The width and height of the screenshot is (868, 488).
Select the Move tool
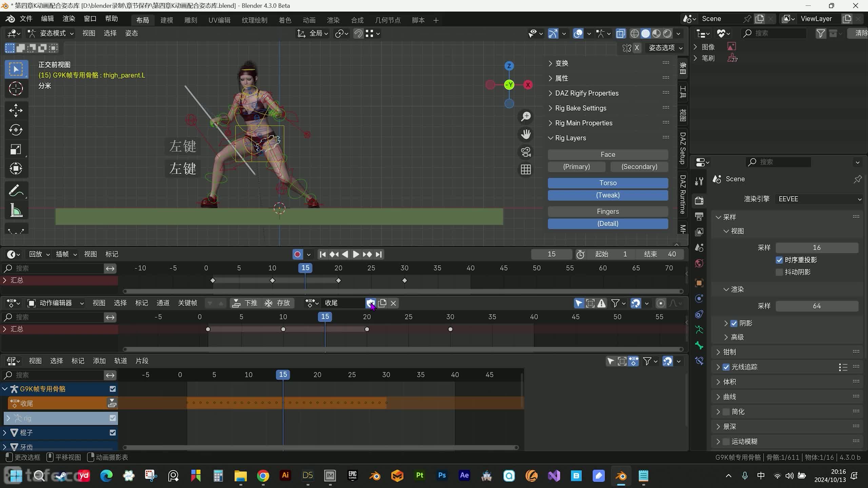pos(16,110)
